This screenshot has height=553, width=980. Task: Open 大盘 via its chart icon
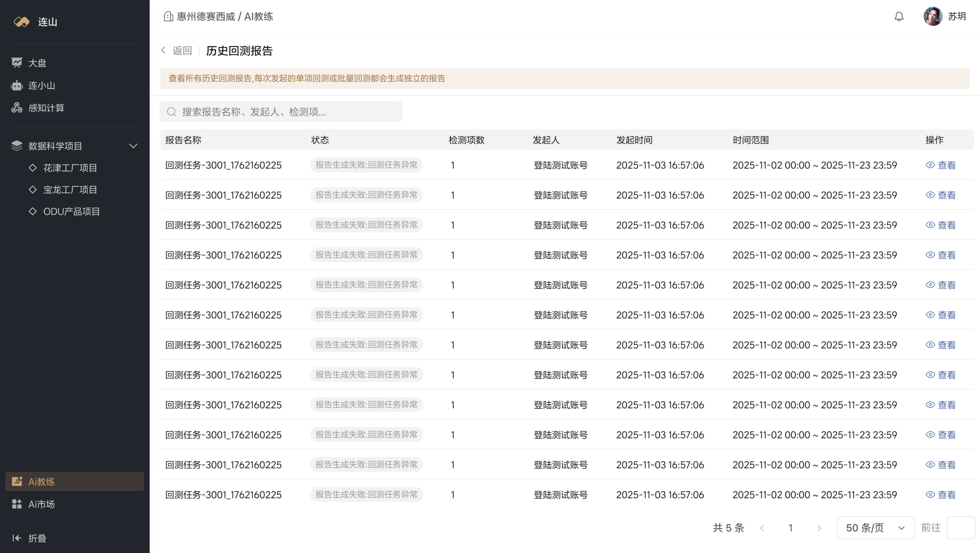(17, 63)
